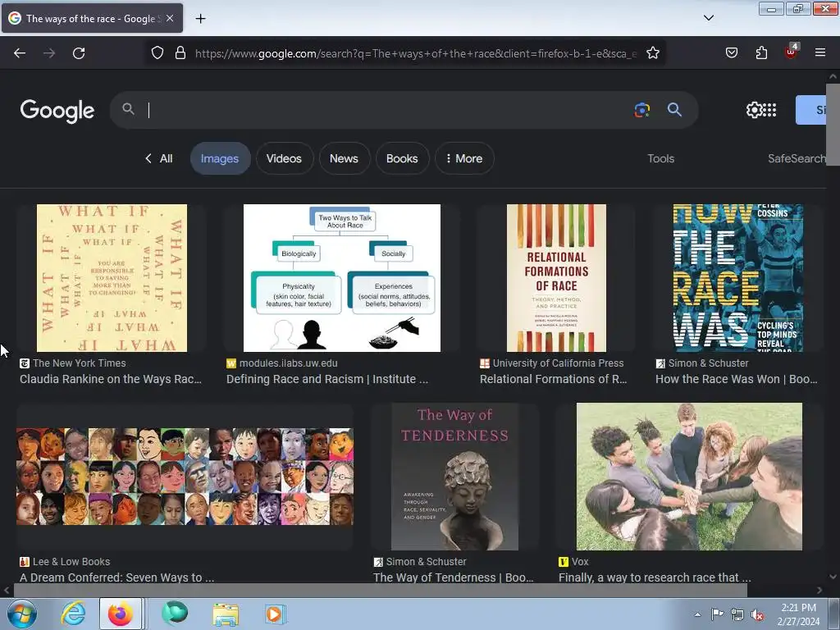Search by image with Google Lens
Screen dimensions: 840x630
point(641,110)
